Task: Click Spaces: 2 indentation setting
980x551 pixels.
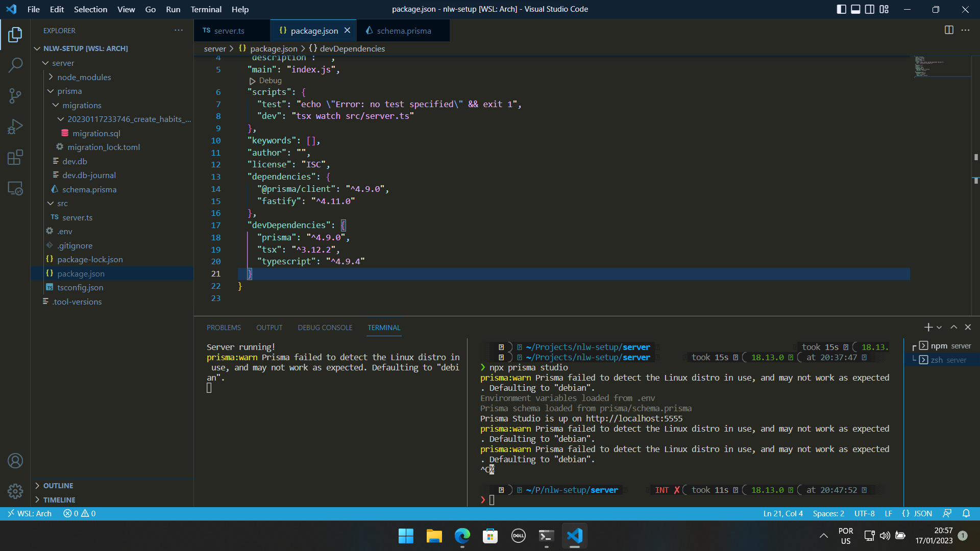Action: point(828,513)
